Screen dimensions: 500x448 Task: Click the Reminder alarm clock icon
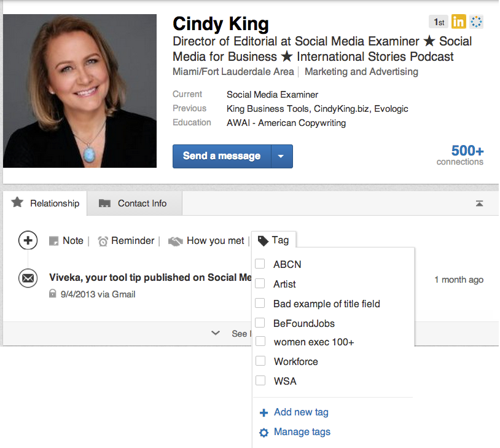click(x=103, y=242)
